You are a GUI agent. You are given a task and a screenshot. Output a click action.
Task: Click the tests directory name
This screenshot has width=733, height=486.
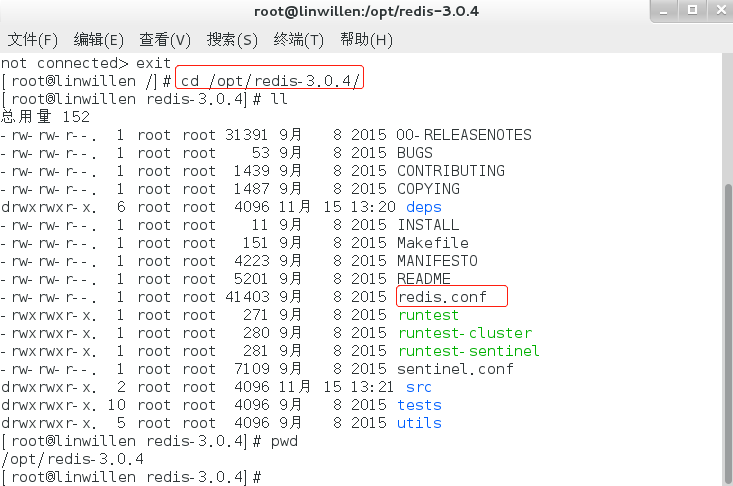click(x=419, y=405)
